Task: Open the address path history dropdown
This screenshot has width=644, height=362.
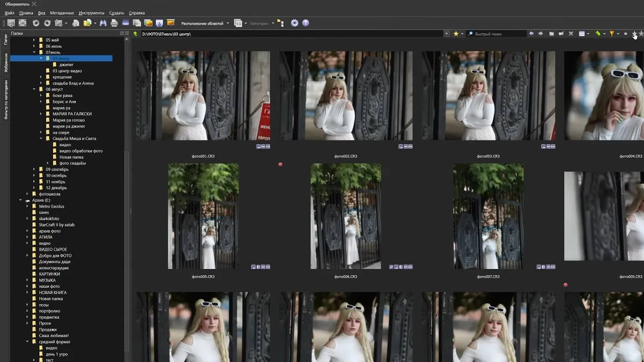Action: 447,34
